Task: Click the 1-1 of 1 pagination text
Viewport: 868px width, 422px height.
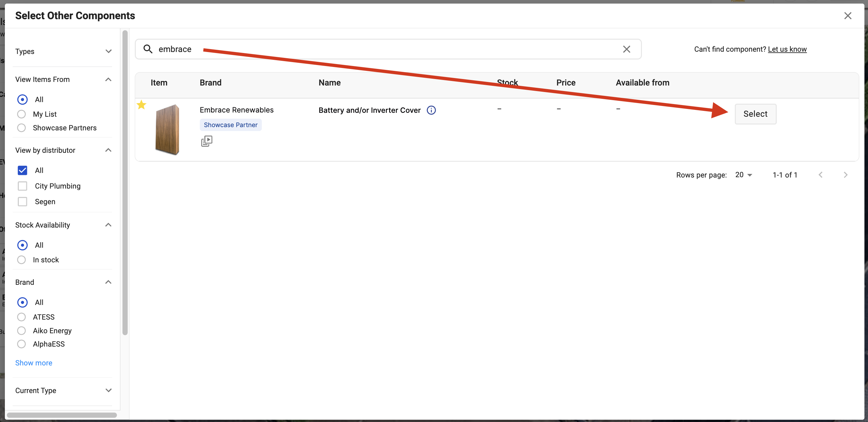Action: [785, 175]
